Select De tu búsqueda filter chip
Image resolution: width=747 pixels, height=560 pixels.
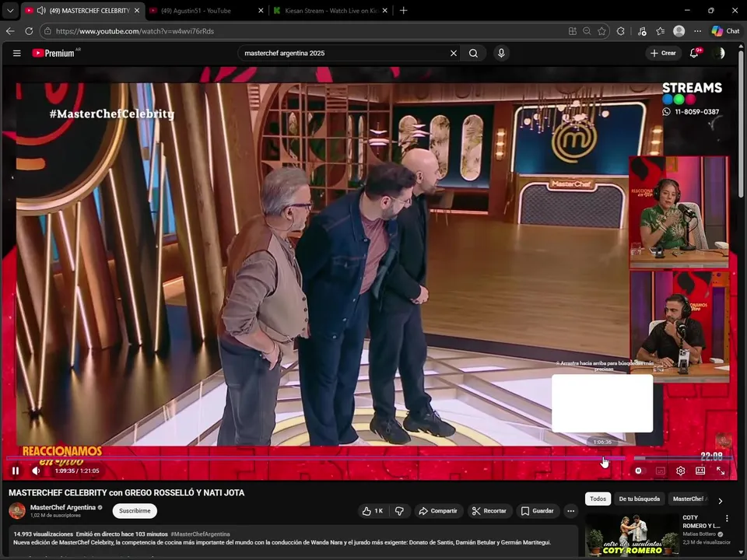[640, 499]
